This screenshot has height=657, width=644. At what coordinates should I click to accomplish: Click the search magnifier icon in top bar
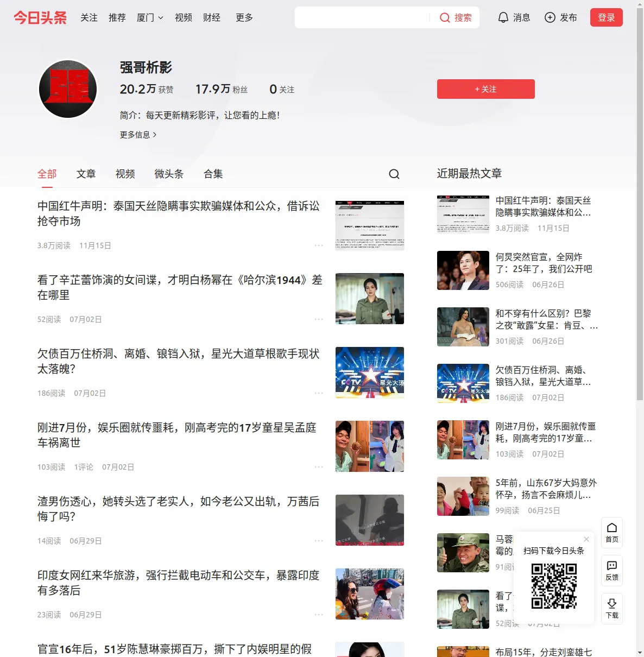[445, 18]
